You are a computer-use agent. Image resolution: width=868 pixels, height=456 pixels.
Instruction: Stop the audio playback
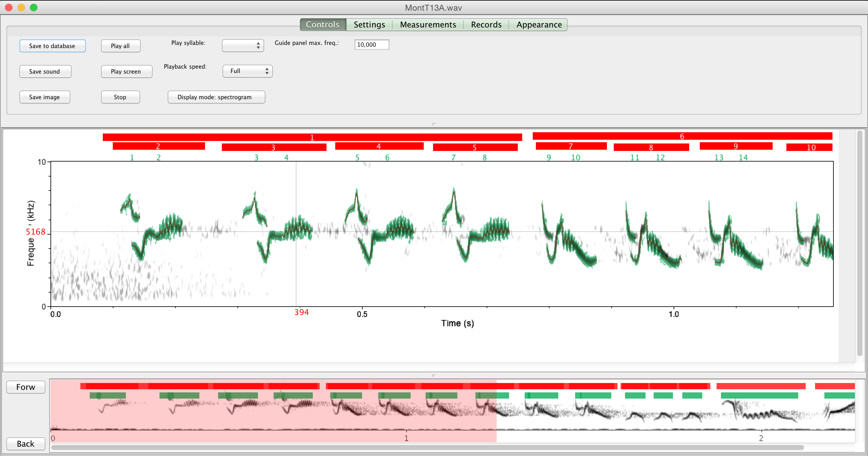[120, 97]
